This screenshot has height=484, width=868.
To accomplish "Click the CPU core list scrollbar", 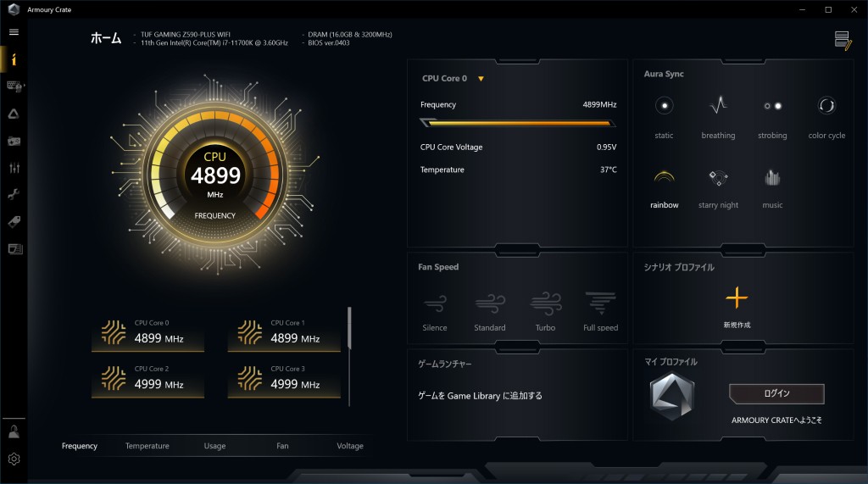I will (348, 329).
